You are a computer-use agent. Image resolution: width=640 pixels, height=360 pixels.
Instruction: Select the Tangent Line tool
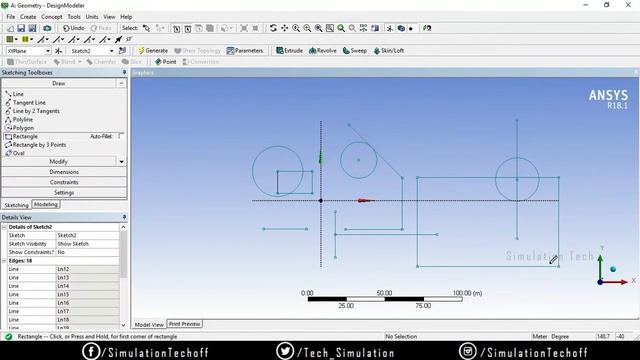point(25,102)
